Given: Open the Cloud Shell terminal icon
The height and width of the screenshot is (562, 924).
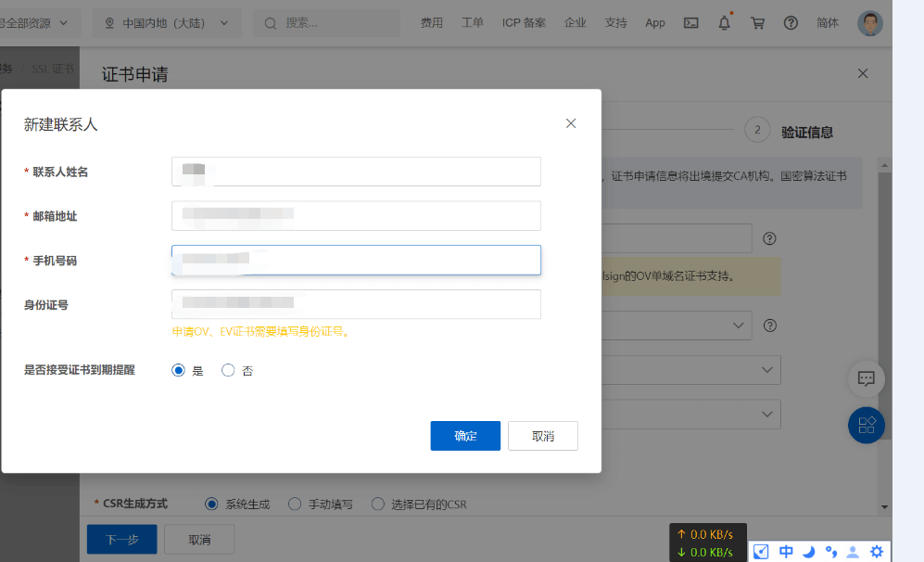Looking at the screenshot, I should point(690,23).
